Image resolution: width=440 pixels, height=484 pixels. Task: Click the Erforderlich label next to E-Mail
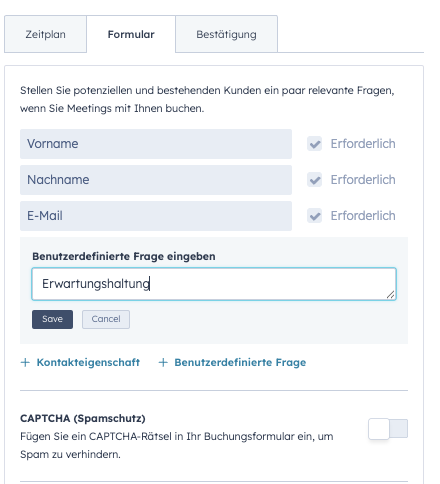pos(363,216)
